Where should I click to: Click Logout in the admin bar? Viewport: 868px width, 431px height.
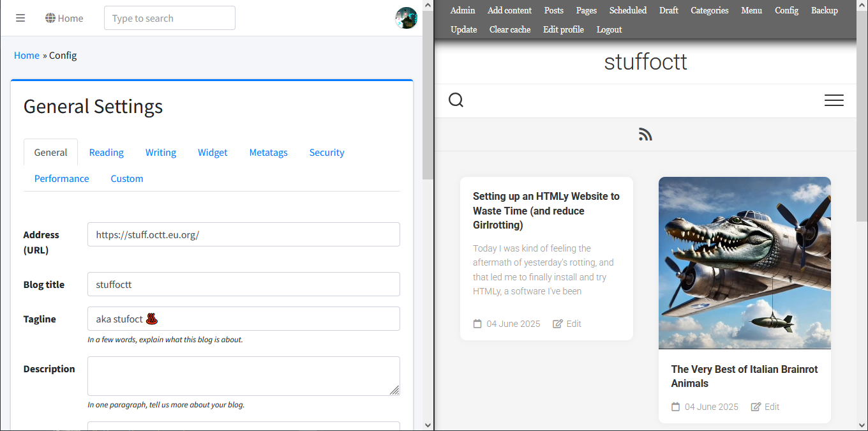click(x=609, y=29)
